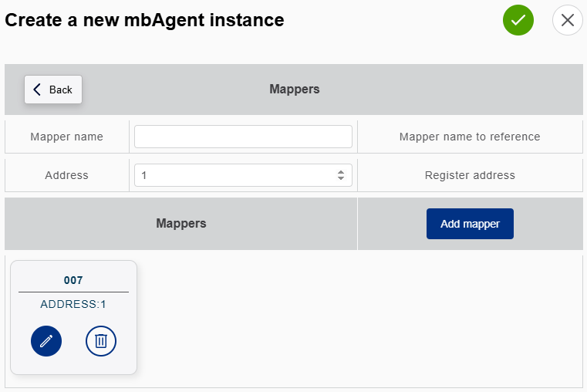Screen dimensions: 587x392
Task: Click the chevron arrow inside Back
Action: point(37,90)
